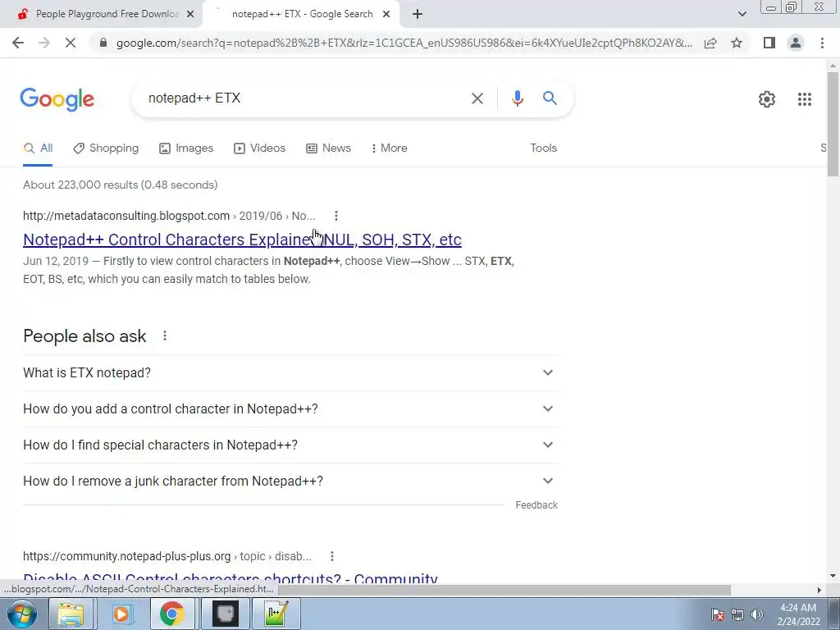This screenshot has height=630, width=840.
Task: Select the All results tab
Action: 38,148
